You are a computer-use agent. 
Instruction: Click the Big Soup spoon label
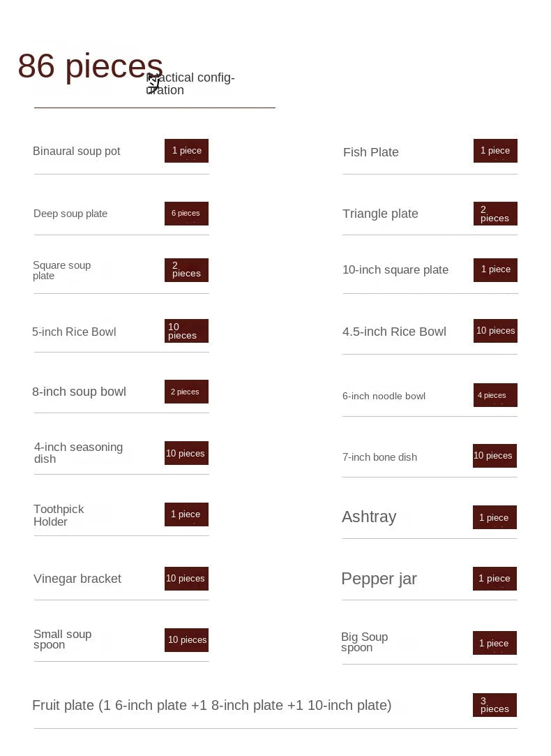click(364, 642)
